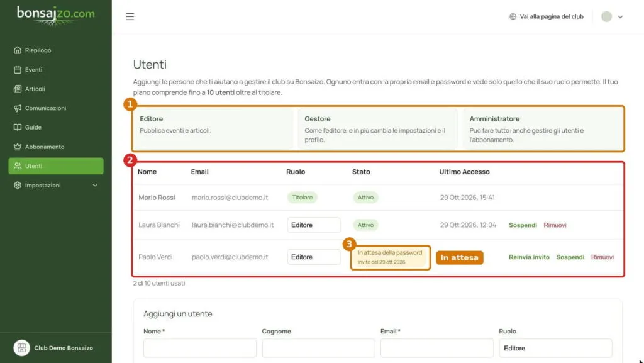Select the Gestore role card
This screenshot has height=363, width=644.
click(x=378, y=129)
